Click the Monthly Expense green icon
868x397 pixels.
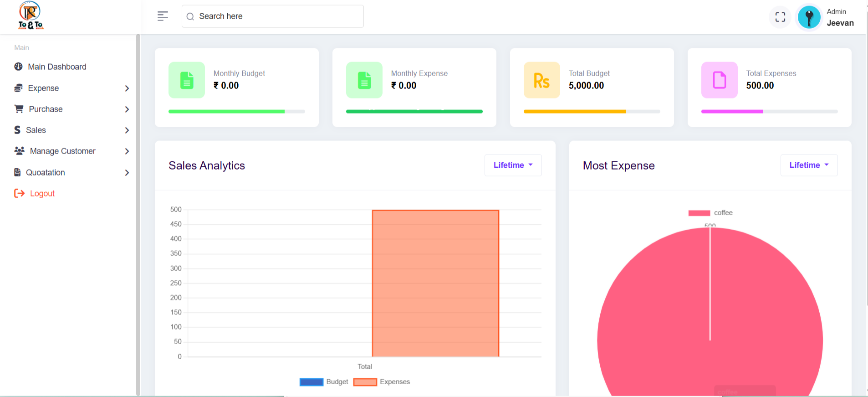pos(364,80)
